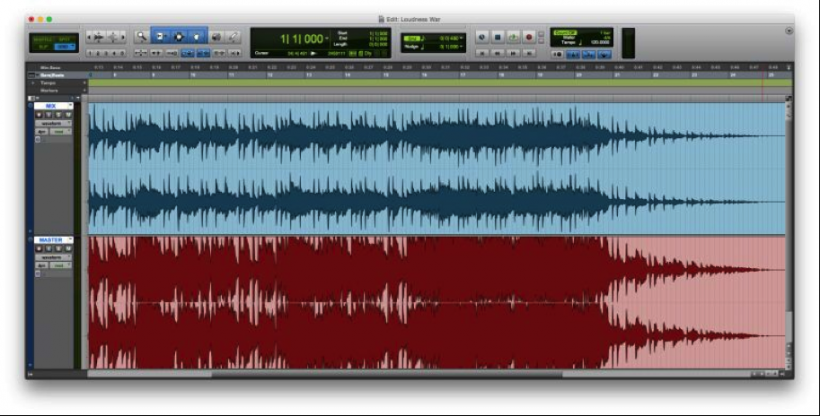Select the Min:Secs ruler label
This screenshot has width=820, height=416.
pyautogui.click(x=50, y=68)
